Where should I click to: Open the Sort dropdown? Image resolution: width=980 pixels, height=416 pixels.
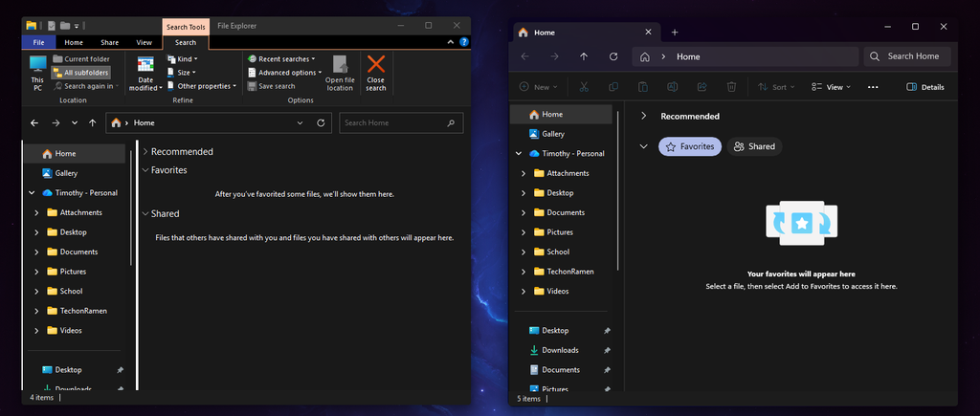pos(776,87)
